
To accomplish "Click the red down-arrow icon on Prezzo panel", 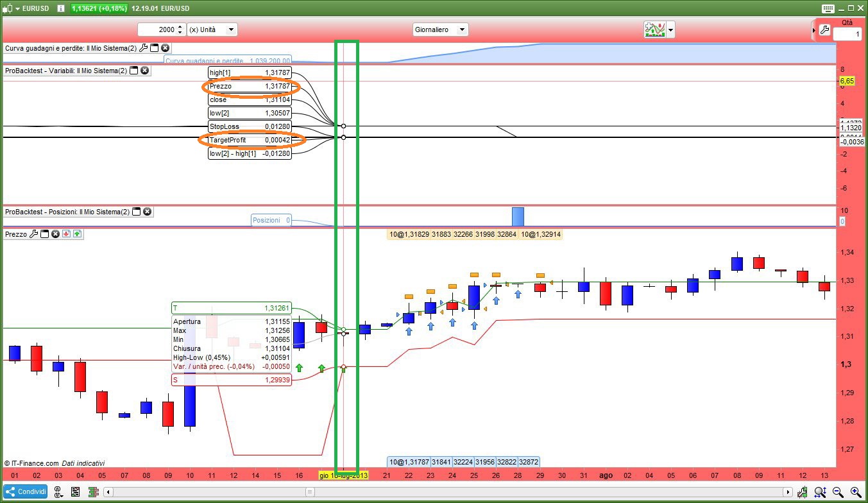I will pos(66,234).
